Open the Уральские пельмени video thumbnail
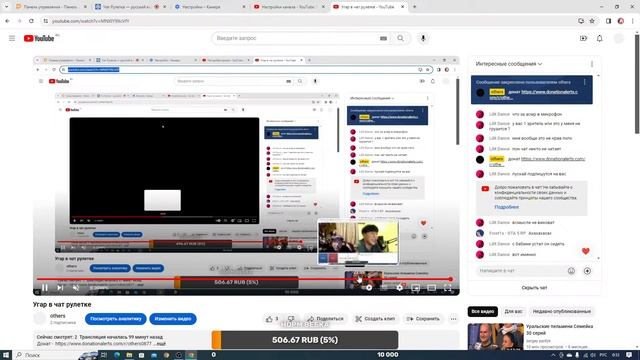This screenshot has width=640, height=360. point(496,337)
